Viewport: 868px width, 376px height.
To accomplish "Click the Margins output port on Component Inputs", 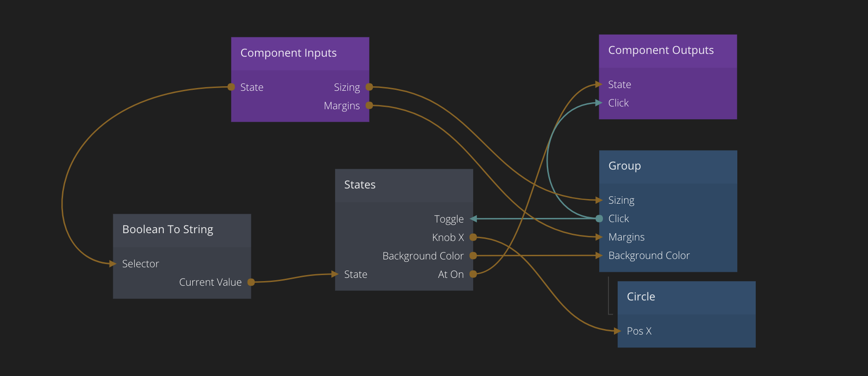I will (x=369, y=106).
